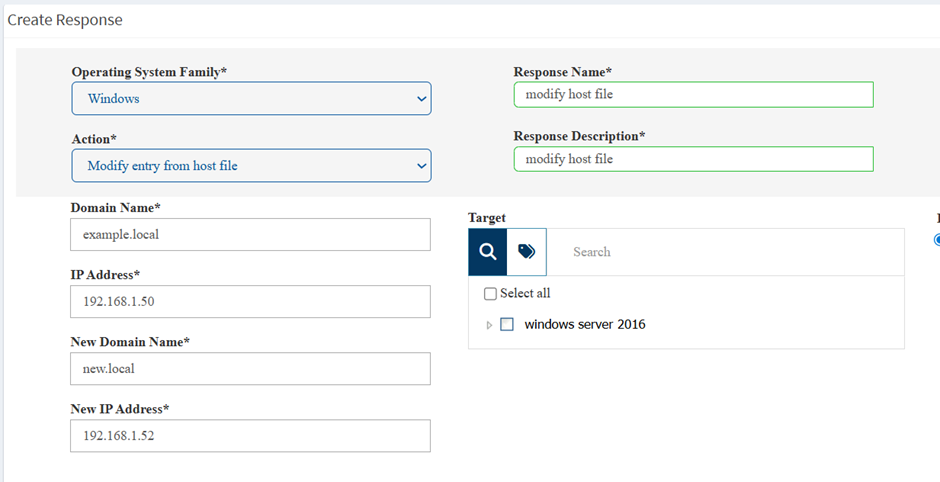Focus the New Domain Name field
This screenshot has width=940, height=482.
click(x=250, y=368)
